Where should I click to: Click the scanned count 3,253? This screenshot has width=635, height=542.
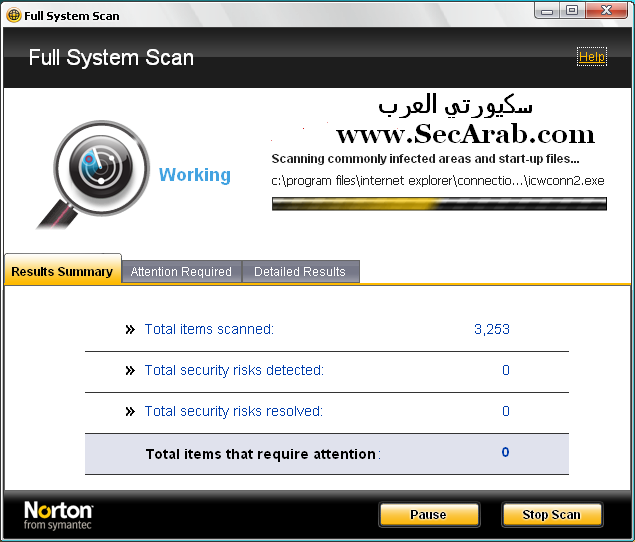tap(492, 329)
